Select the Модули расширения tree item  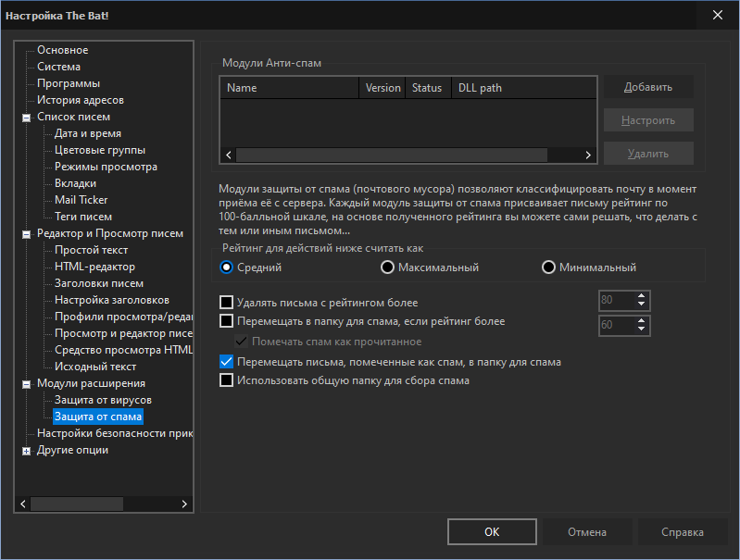tap(91, 383)
